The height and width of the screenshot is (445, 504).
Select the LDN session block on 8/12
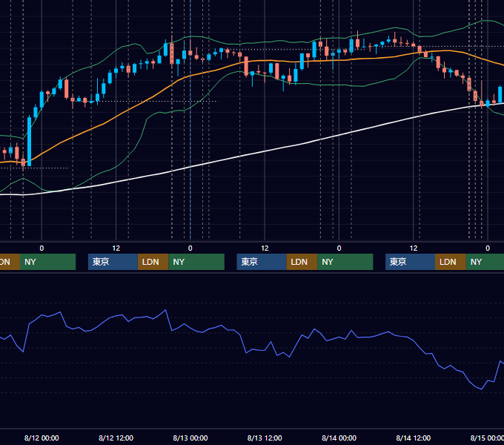click(153, 262)
